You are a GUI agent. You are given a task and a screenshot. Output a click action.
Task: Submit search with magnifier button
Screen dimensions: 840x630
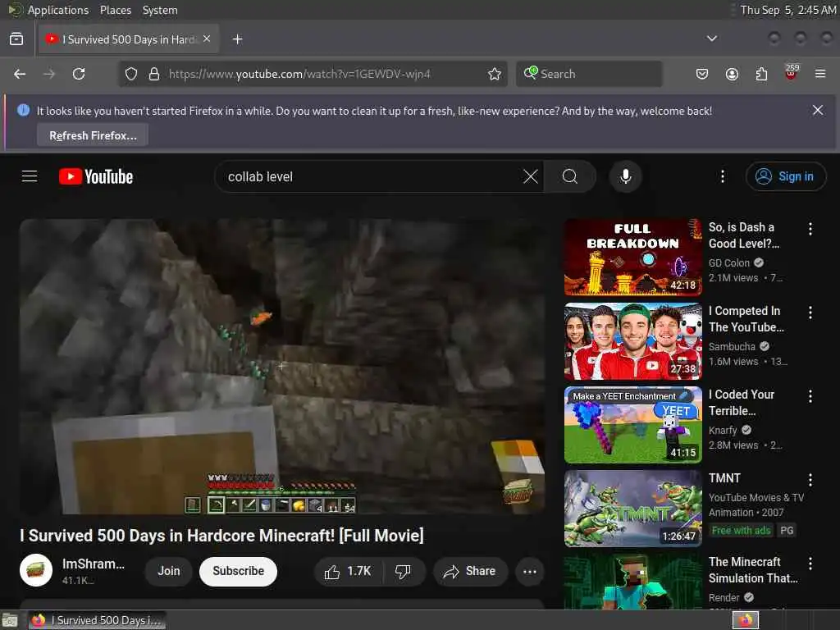click(x=570, y=176)
